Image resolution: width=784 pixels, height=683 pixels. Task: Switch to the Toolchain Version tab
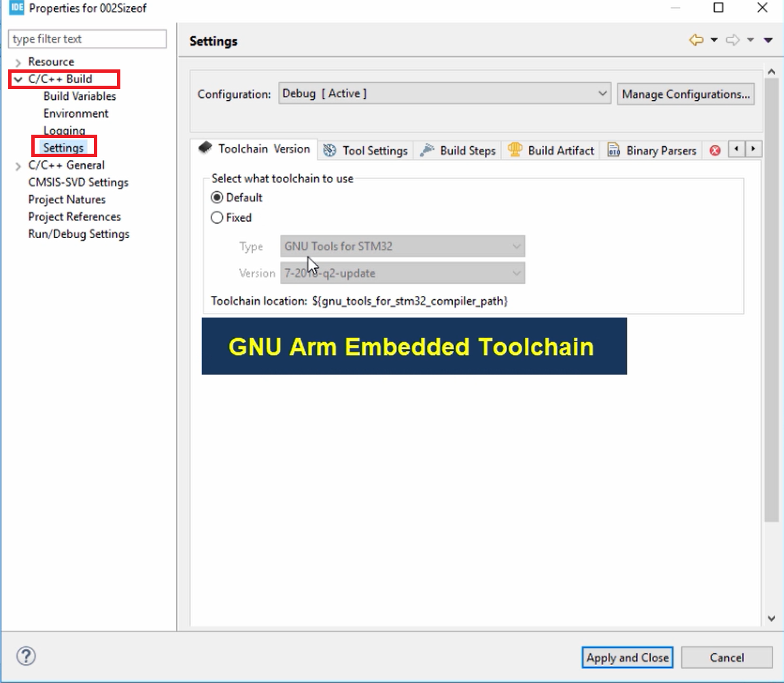(254, 149)
